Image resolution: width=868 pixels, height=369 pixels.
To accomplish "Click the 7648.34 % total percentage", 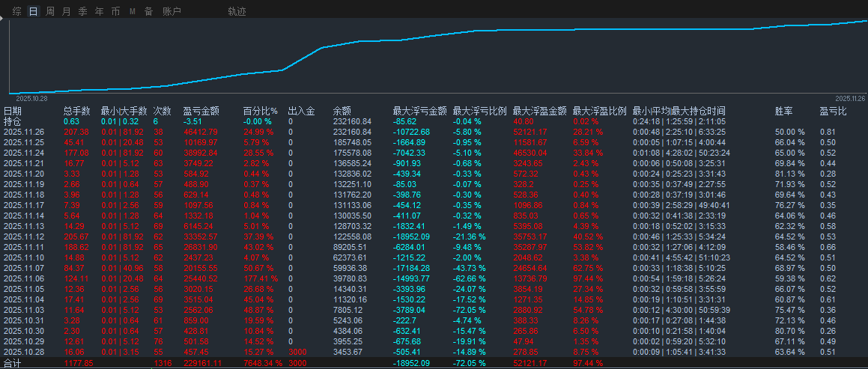I will coord(263,364).
